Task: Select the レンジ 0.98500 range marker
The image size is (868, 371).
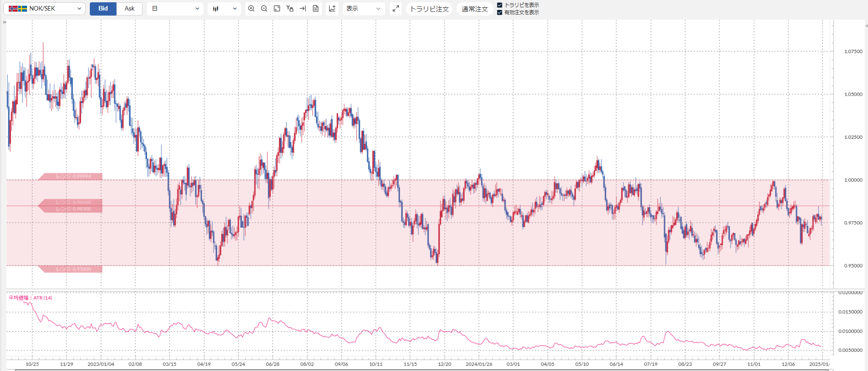Action: [x=71, y=209]
